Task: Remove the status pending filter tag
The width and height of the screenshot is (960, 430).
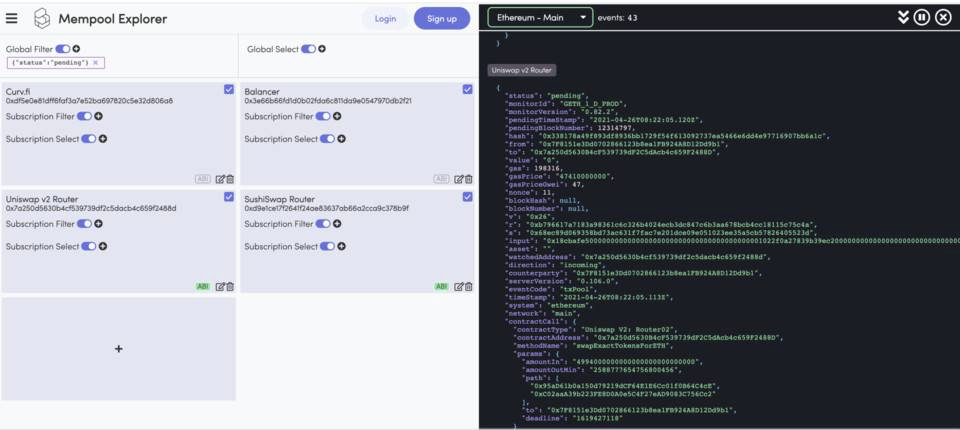Action: point(96,62)
